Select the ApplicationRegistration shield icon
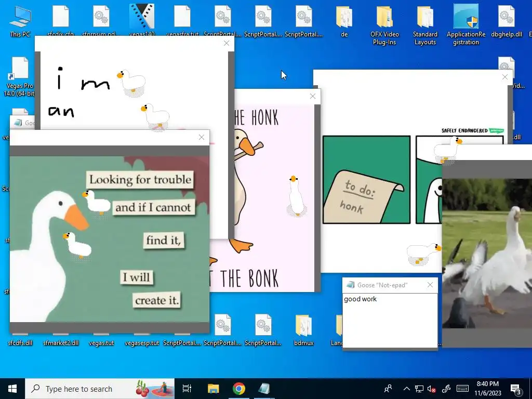Viewport: 532px width, 399px height. (x=466, y=24)
